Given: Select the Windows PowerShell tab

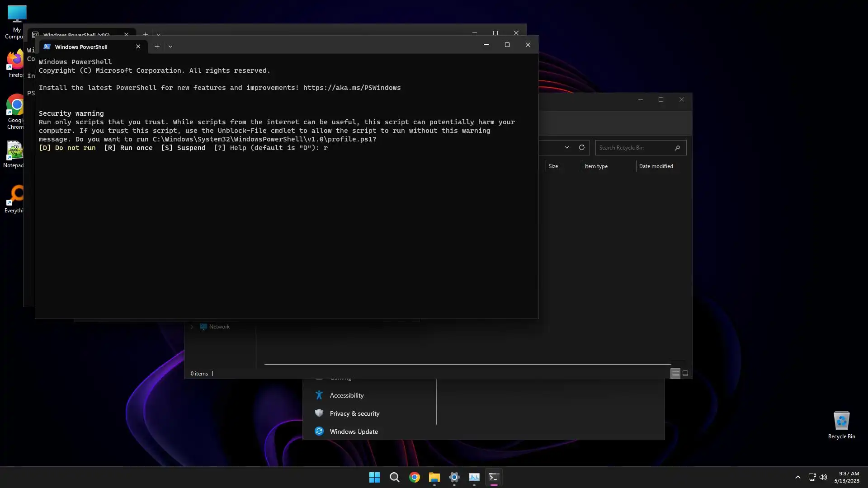Looking at the screenshot, I should tap(81, 47).
